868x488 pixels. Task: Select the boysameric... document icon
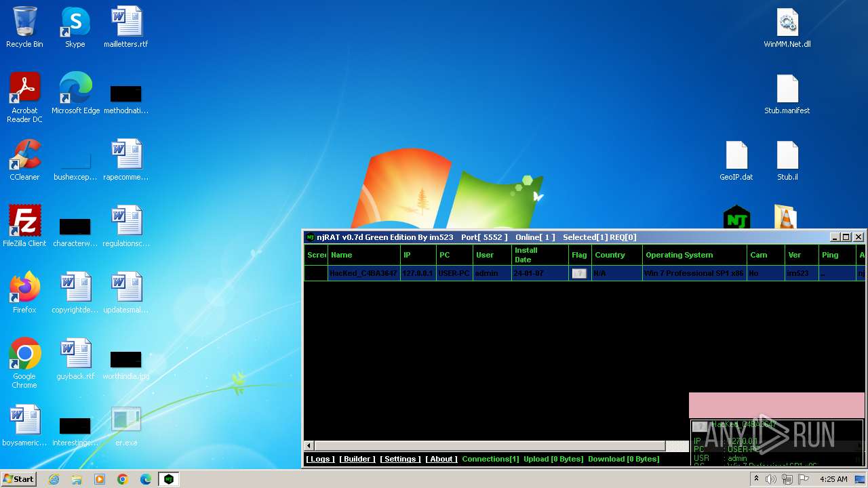24,426
